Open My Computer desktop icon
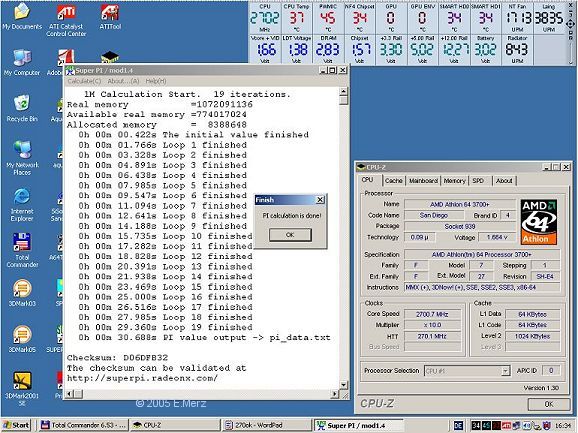This screenshot has height=433, width=578. coord(22,63)
